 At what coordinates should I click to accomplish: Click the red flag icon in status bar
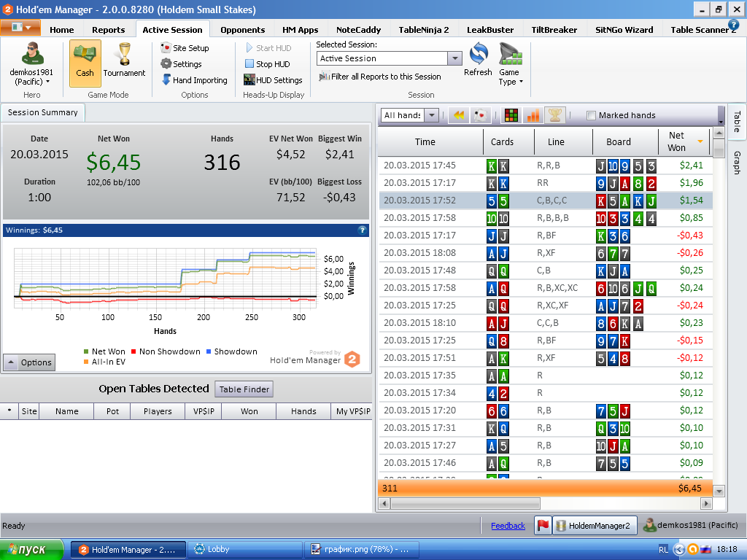[x=543, y=526]
